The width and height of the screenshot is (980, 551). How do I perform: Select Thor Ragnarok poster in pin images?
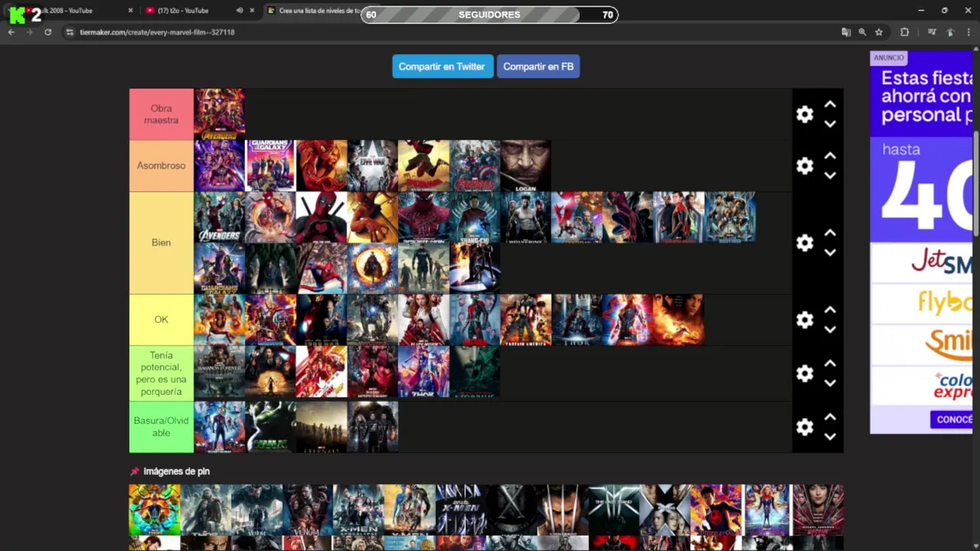[x=155, y=510]
